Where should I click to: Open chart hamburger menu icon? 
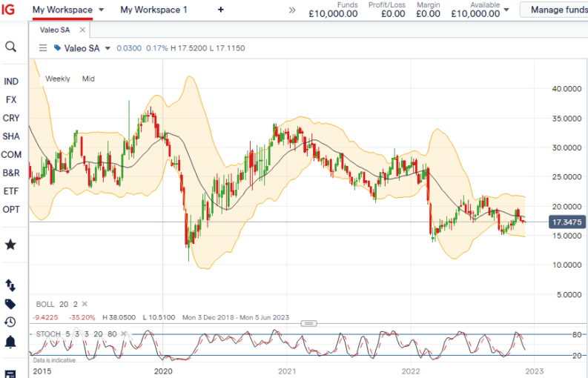coord(43,48)
